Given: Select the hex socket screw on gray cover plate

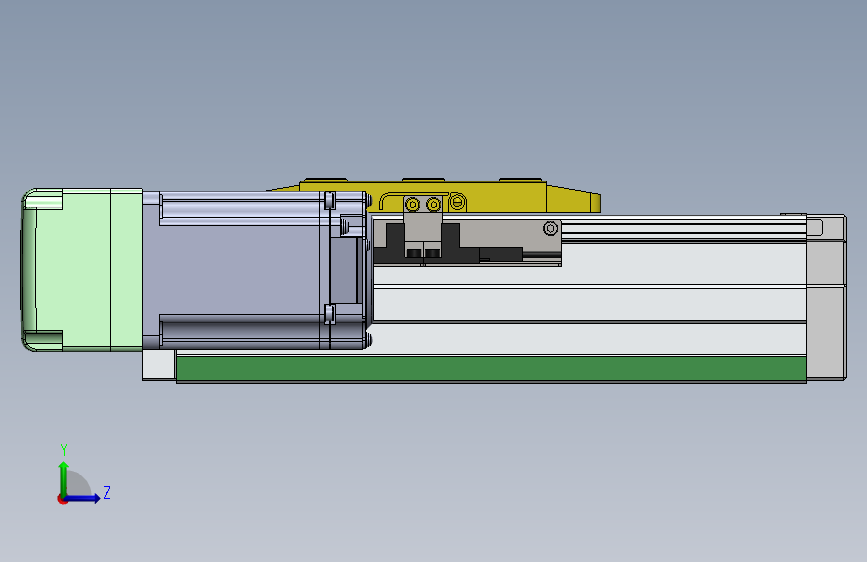Looking at the screenshot, I should (550, 228).
